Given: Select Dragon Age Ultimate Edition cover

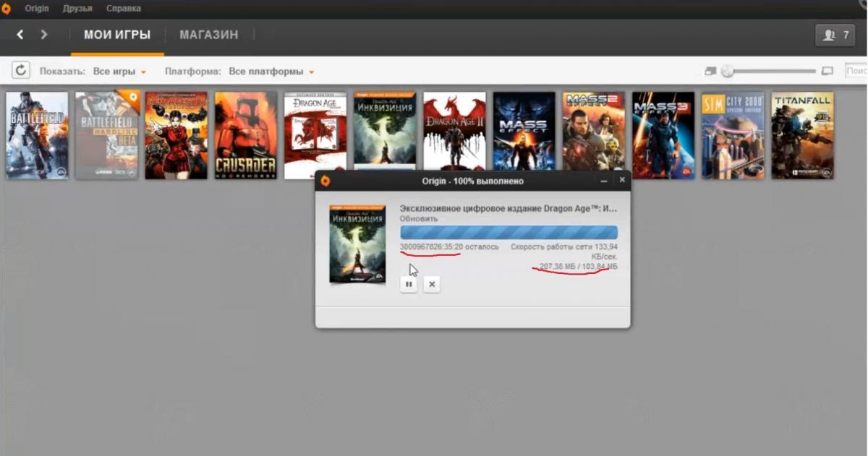Looking at the screenshot, I should 315,135.
